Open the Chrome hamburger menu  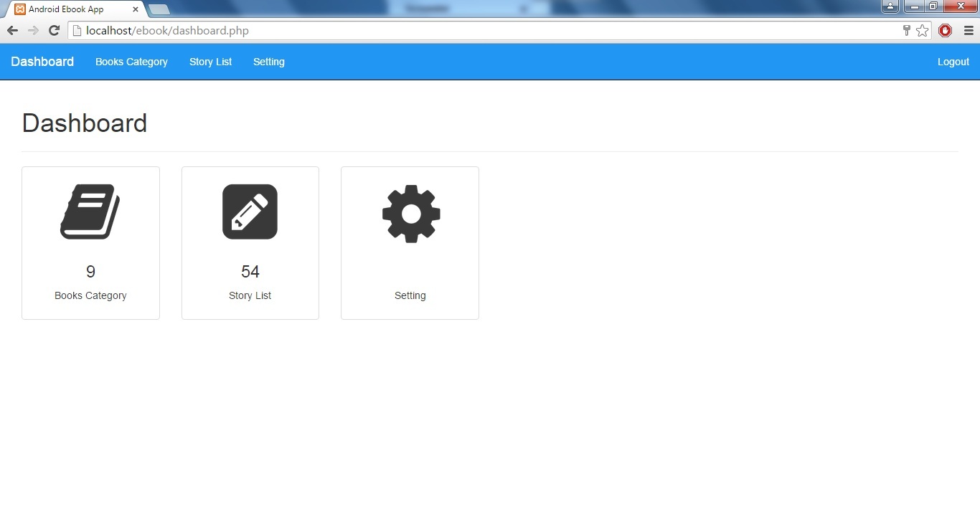[x=968, y=30]
